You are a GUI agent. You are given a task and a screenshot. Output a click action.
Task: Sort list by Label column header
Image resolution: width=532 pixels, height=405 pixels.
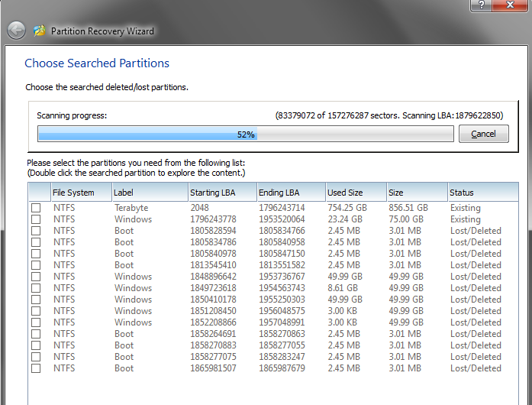(150, 193)
